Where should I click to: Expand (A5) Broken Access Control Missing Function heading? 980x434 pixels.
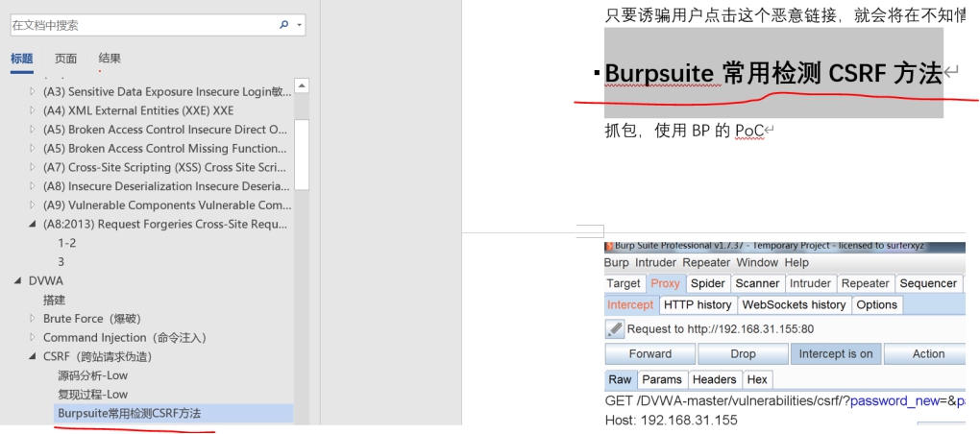(33, 149)
